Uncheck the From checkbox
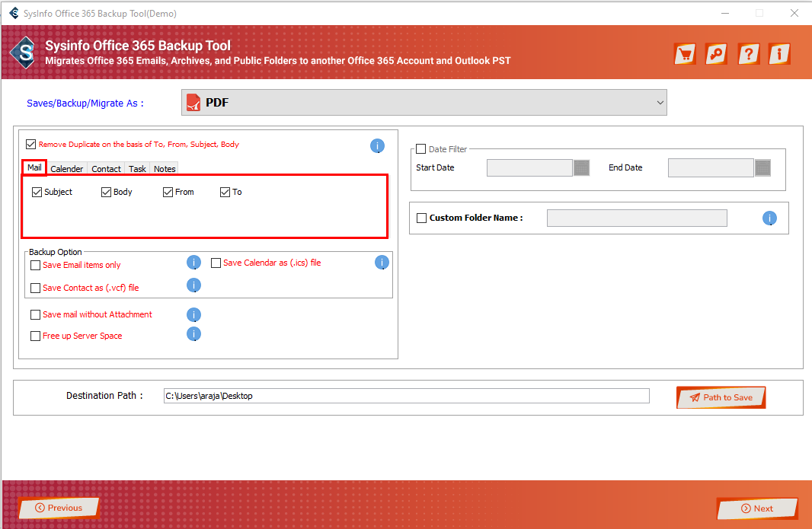 (168, 192)
